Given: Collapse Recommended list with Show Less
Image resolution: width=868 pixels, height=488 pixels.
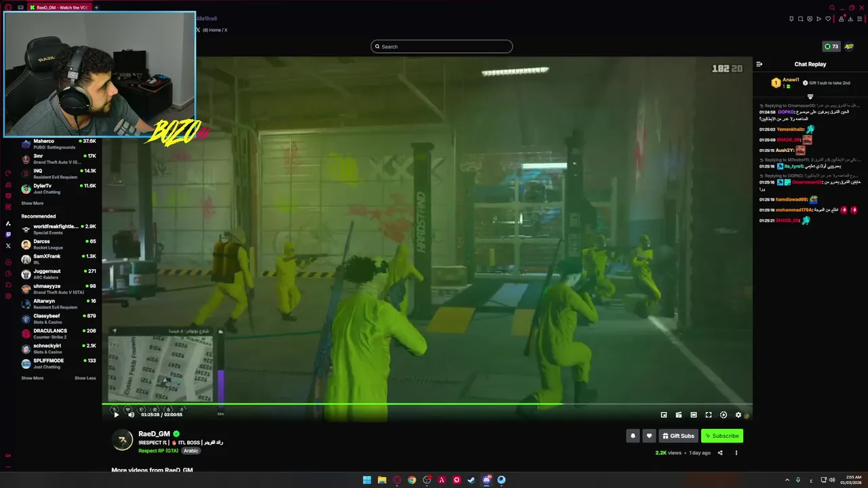Looking at the screenshot, I should coord(85,378).
